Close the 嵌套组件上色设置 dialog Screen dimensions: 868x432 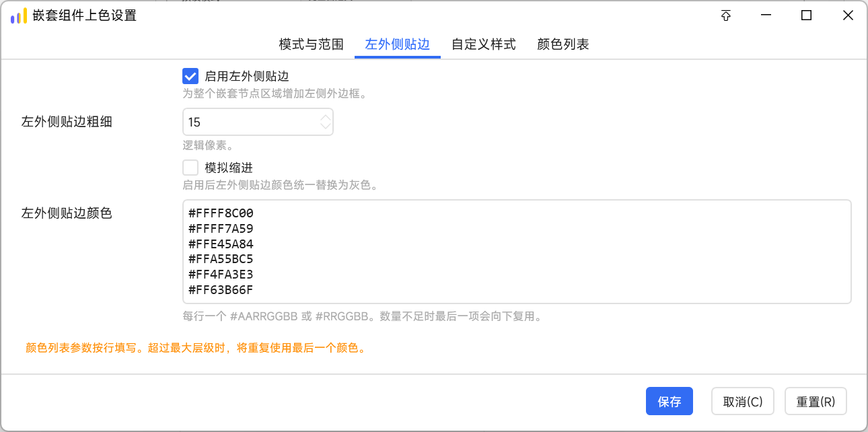coord(848,16)
